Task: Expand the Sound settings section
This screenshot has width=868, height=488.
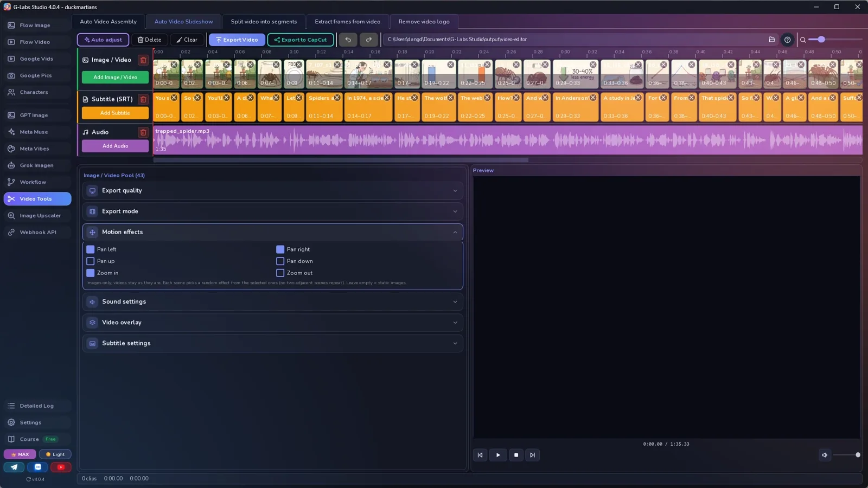Action: (x=272, y=302)
